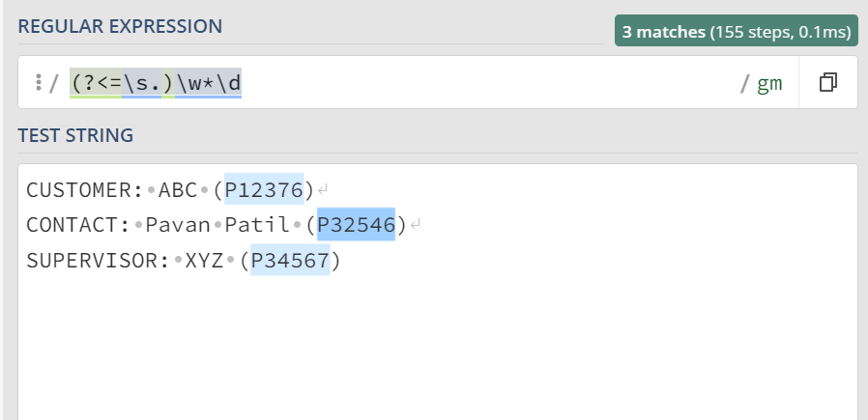This screenshot has width=868, height=420.
Task: Click the highlighted match P12376
Action: click(x=264, y=190)
